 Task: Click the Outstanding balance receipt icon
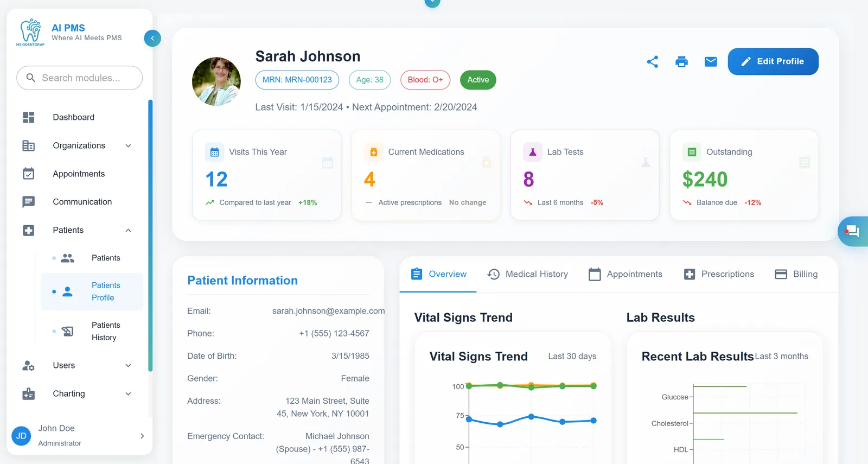[x=692, y=152]
